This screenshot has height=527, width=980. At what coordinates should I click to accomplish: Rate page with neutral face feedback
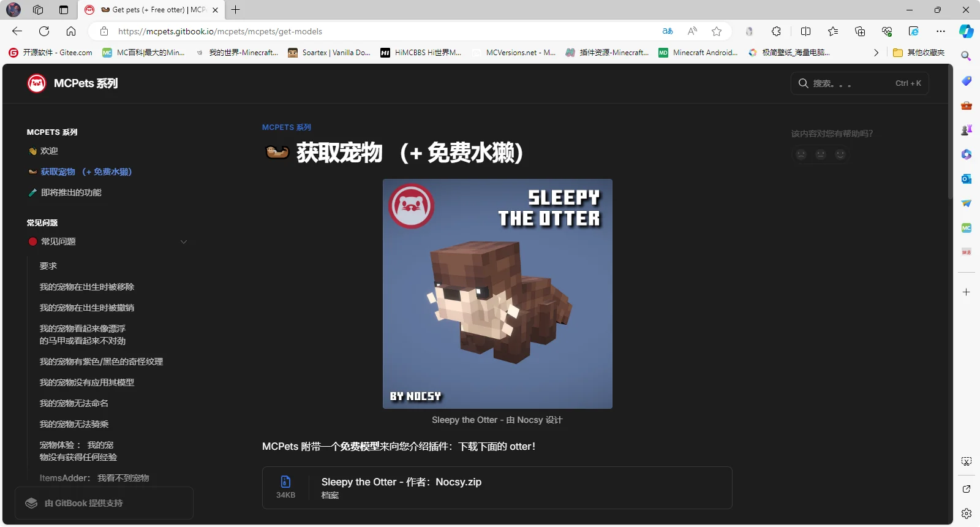pos(821,154)
